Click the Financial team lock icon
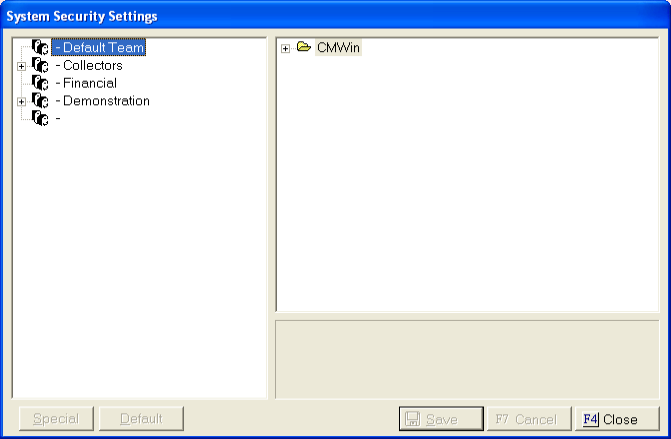The height and width of the screenshot is (439, 671). [40, 84]
